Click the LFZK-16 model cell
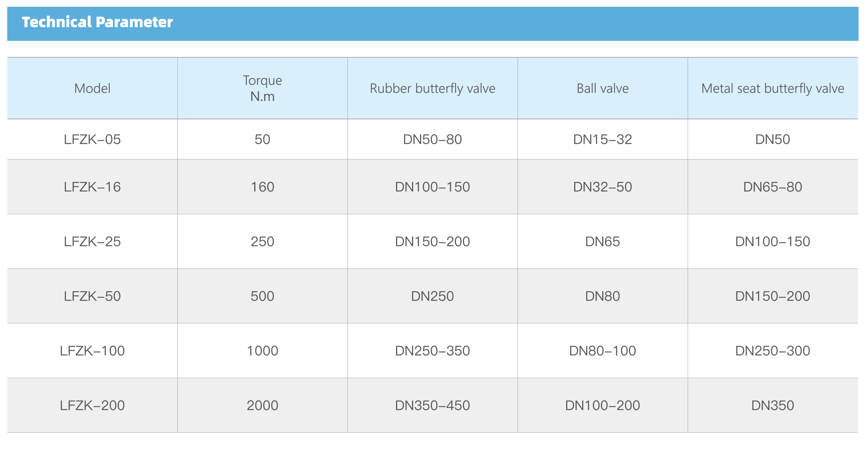 pyautogui.click(x=92, y=187)
